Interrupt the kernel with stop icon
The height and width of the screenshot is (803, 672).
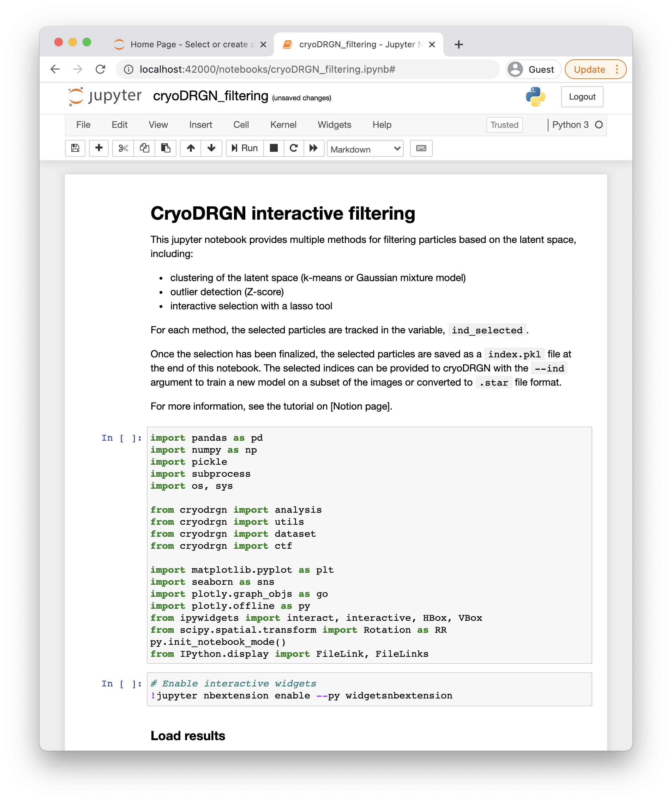[x=274, y=148]
